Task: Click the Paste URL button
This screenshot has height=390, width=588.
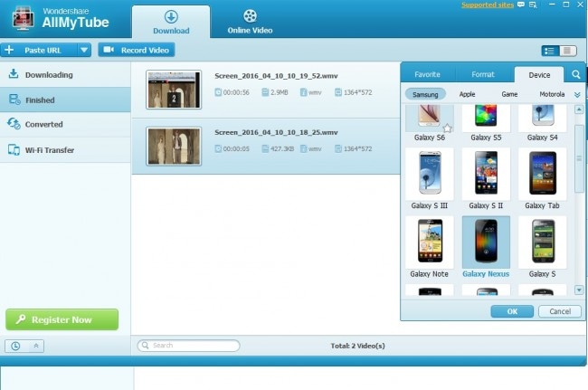Action: (39, 50)
